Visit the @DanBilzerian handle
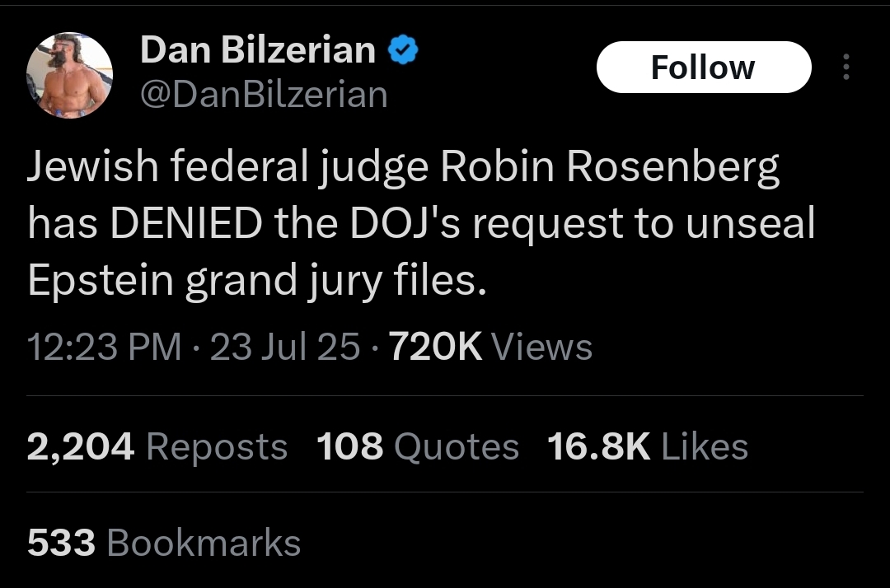The width and height of the screenshot is (890, 588). [x=264, y=96]
